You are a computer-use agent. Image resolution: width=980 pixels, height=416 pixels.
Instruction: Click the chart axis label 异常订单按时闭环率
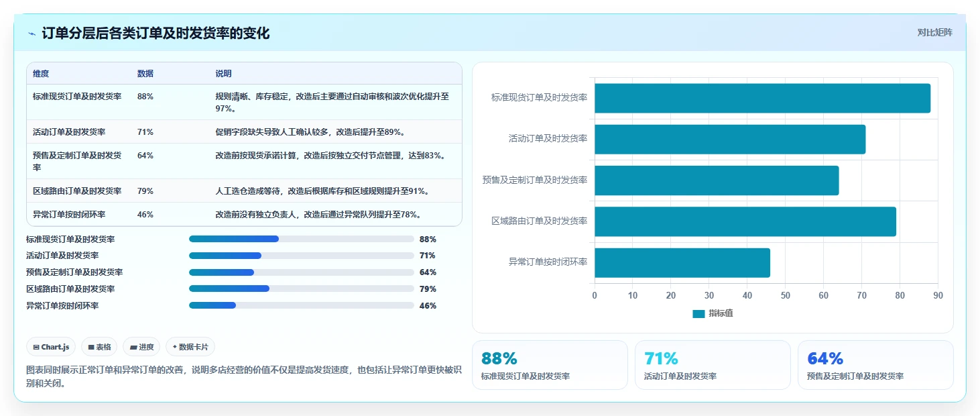pyautogui.click(x=548, y=262)
